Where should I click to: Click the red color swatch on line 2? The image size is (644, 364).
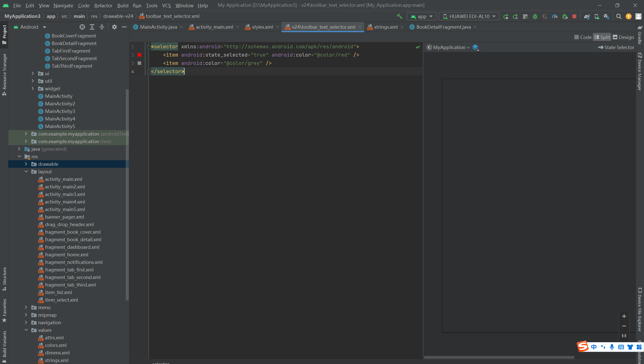coord(139,55)
